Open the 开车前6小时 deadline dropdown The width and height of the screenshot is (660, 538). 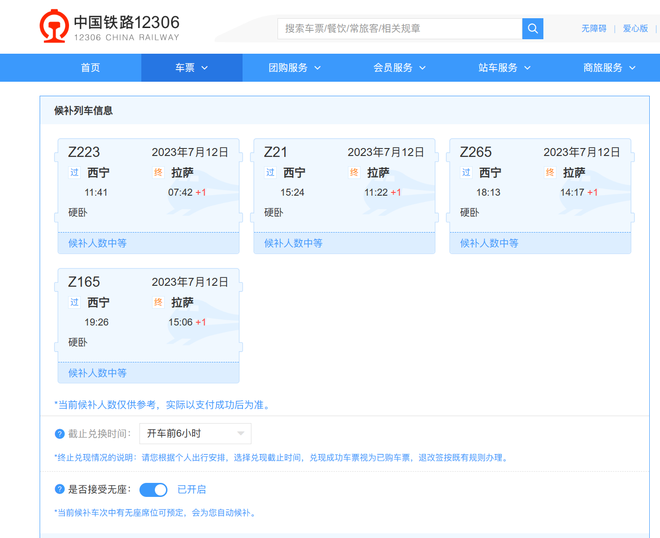195,434
